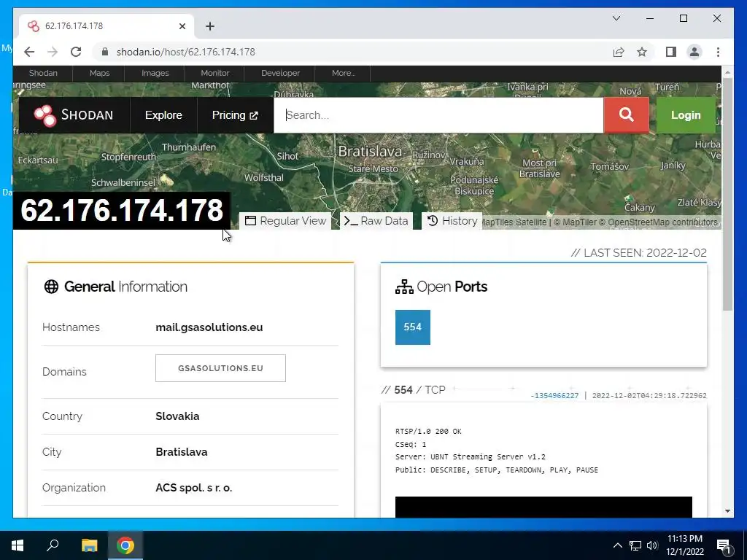Click network icon in system tray
Image resolution: width=747 pixels, height=560 pixels.
(x=635, y=545)
